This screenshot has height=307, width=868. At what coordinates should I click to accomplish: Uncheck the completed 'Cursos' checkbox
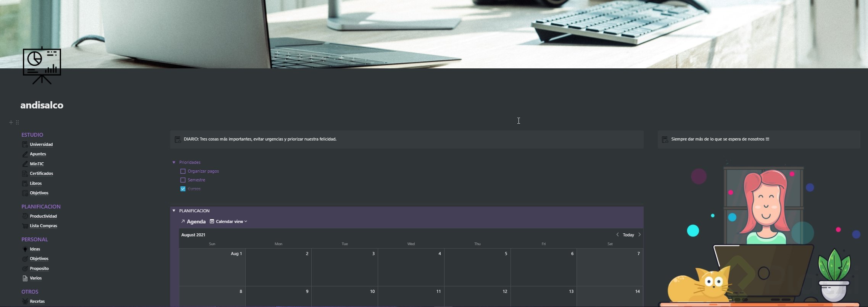coord(183,189)
